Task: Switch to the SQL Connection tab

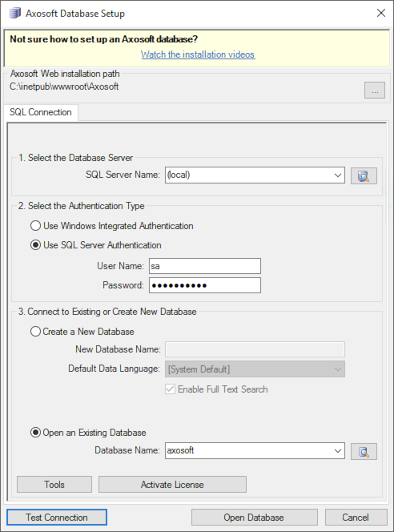Action: (x=41, y=112)
